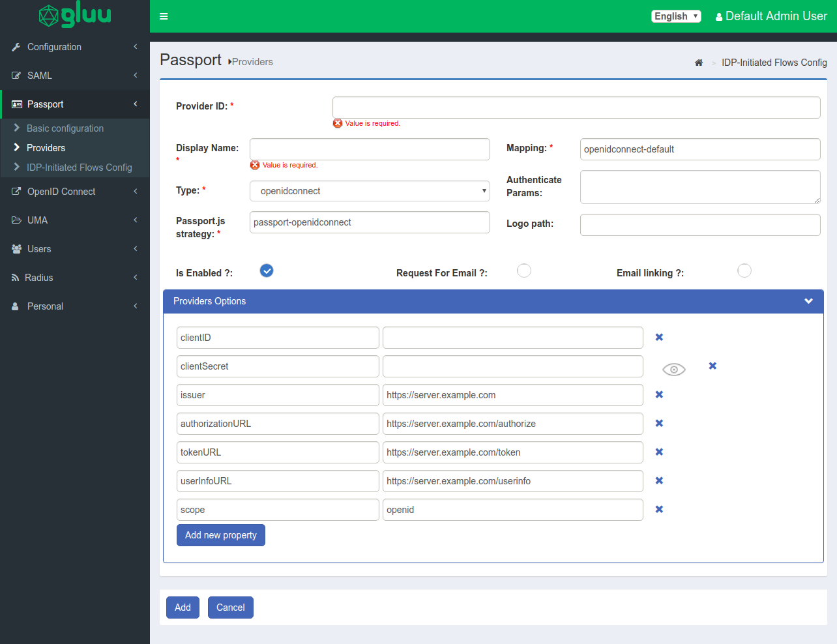Delete the issuer property row
Viewport: 837px width, 644px height.
point(659,395)
